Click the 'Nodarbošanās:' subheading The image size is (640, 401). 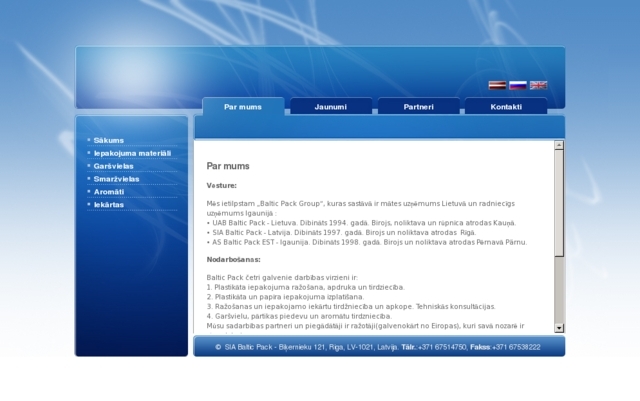233,260
